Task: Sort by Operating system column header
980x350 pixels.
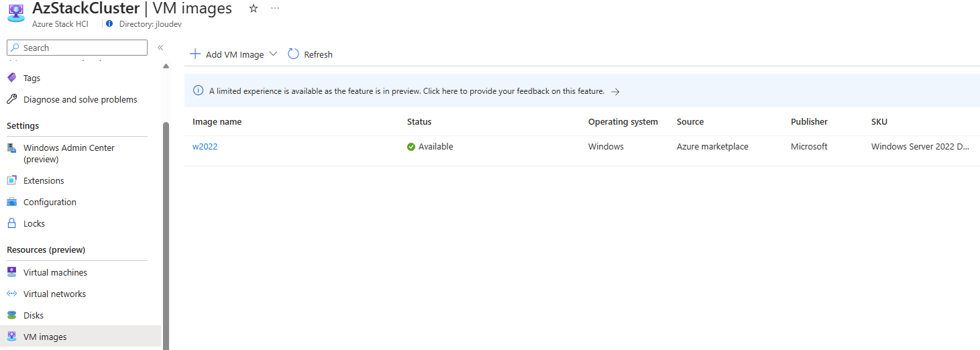Action: 623,122
